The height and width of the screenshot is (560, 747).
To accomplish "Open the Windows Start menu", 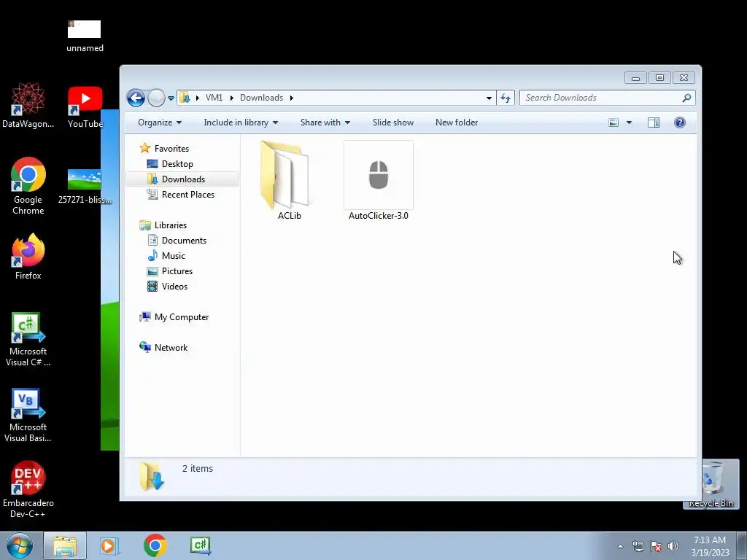I will pyautogui.click(x=20, y=545).
